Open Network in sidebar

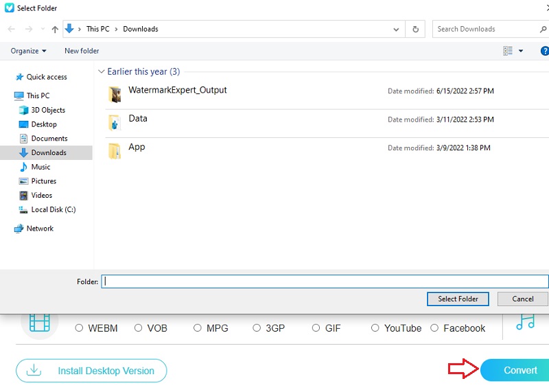tap(40, 229)
